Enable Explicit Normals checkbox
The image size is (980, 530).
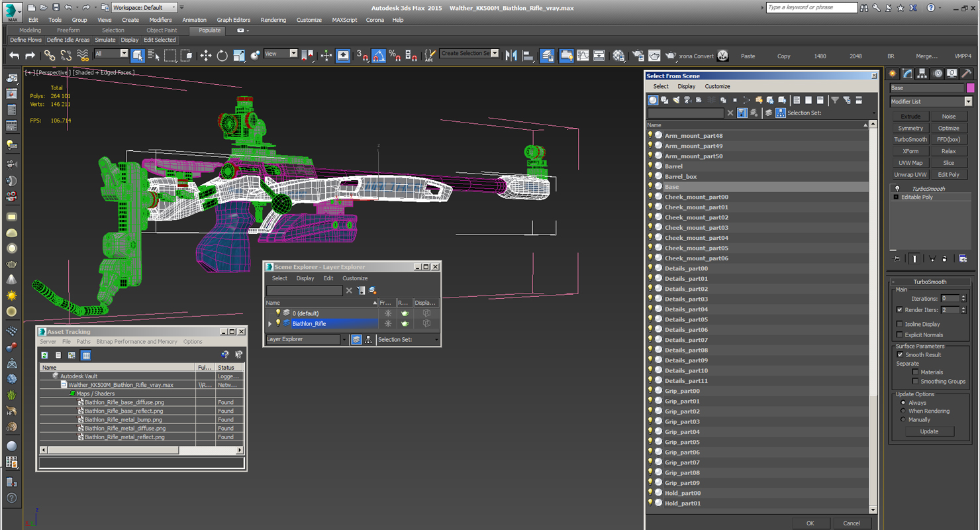899,335
